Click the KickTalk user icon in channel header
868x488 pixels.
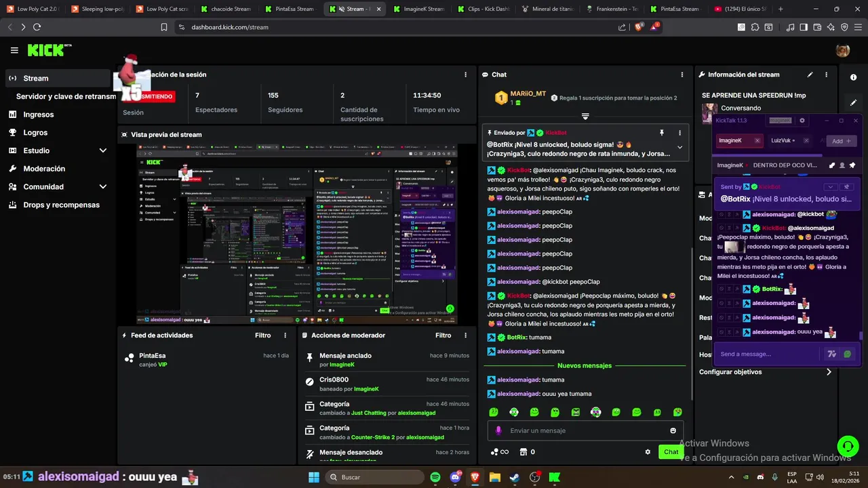(x=842, y=165)
